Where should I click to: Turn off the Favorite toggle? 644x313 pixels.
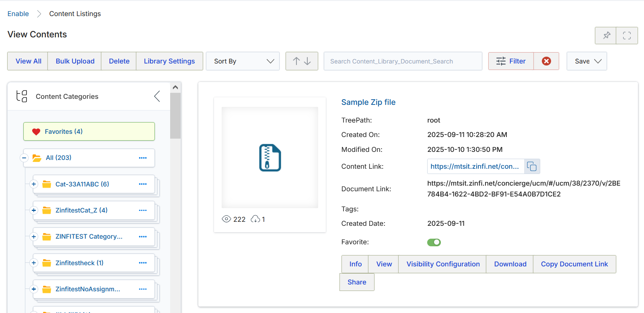tap(434, 242)
